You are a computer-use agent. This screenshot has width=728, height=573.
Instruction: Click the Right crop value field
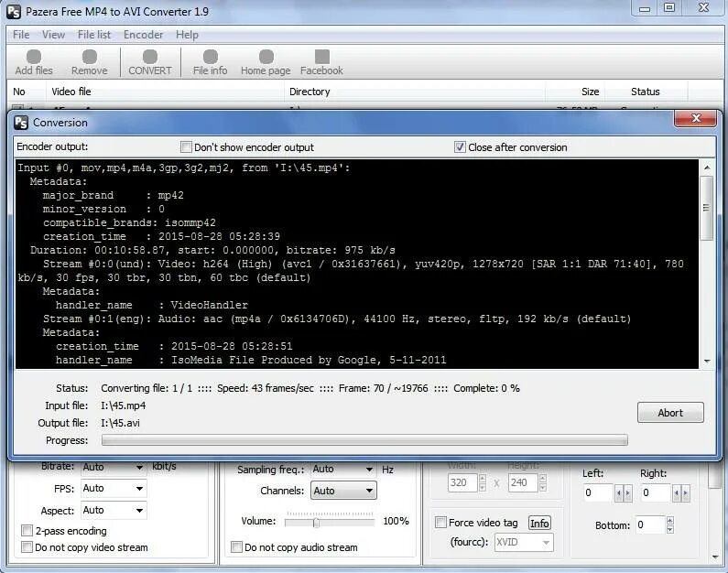pos(656,492)
